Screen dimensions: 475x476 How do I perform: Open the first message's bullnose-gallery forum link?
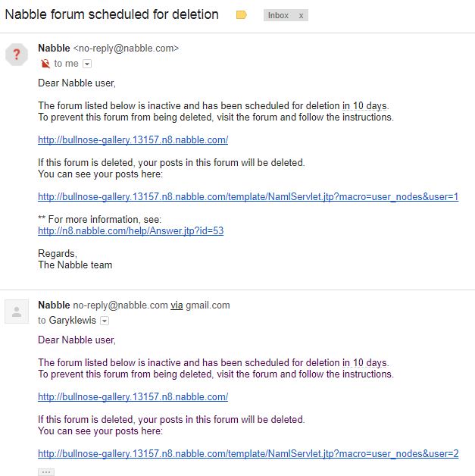tap(133, 139)
